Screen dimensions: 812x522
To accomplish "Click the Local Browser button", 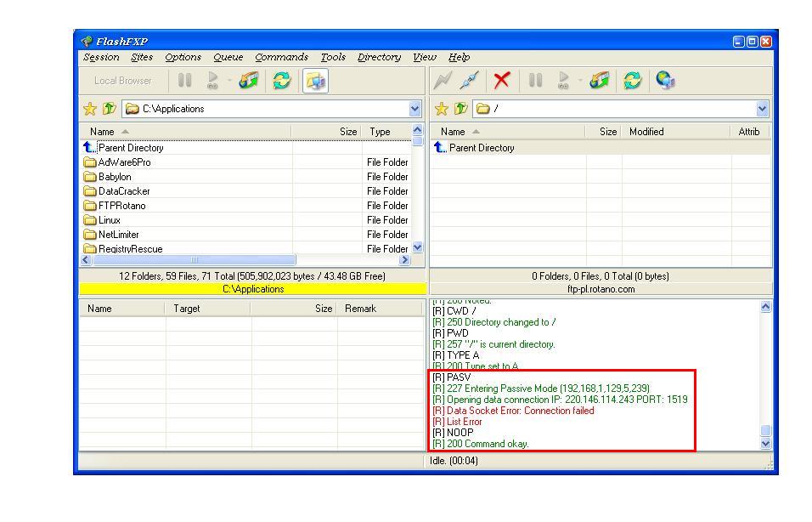I will click(x=123, y=80).
